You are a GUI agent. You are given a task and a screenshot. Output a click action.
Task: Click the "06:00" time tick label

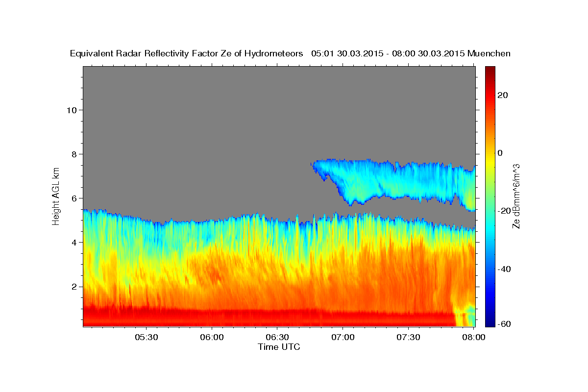[212, 338]
